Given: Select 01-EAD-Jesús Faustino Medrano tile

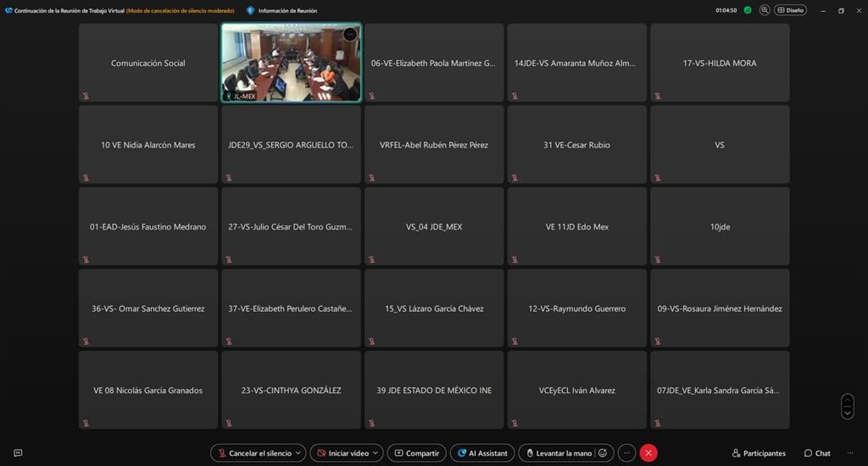Looking at the screenshot, I should [147, 226].
